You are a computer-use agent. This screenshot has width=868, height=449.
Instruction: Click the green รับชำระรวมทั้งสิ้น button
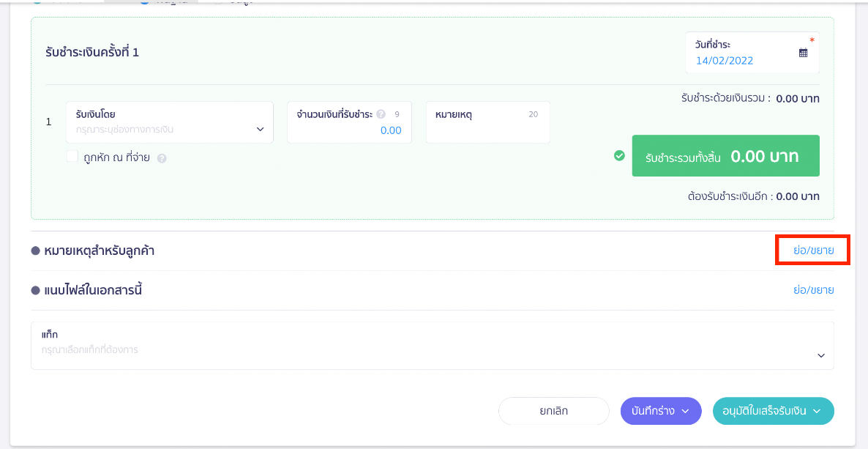point(725,156)
